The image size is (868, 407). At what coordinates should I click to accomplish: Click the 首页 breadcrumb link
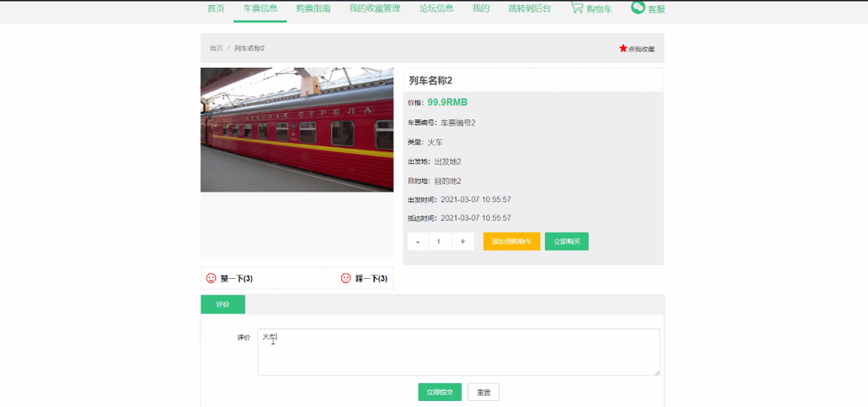pos(216,48)
